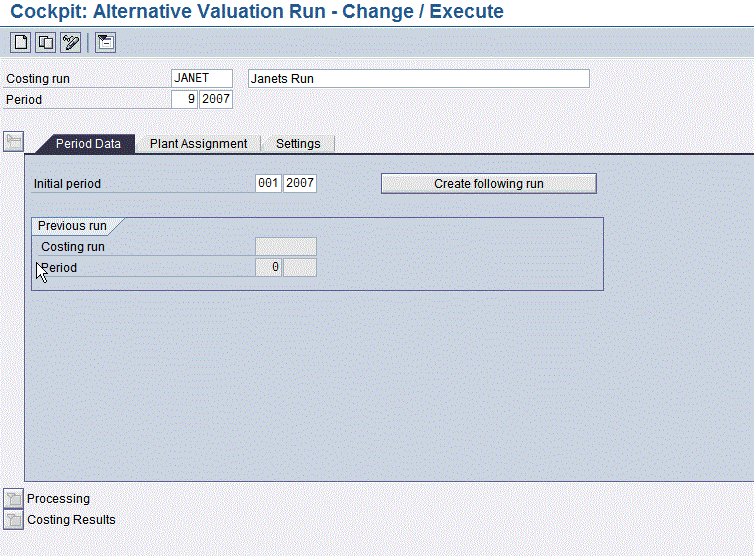
Task: Click the Copy costing run toolbar icon
Action: click(x=45, y=42)
